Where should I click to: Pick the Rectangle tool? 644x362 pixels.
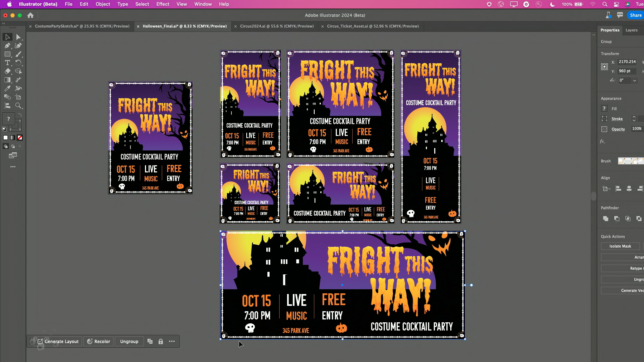8,54
